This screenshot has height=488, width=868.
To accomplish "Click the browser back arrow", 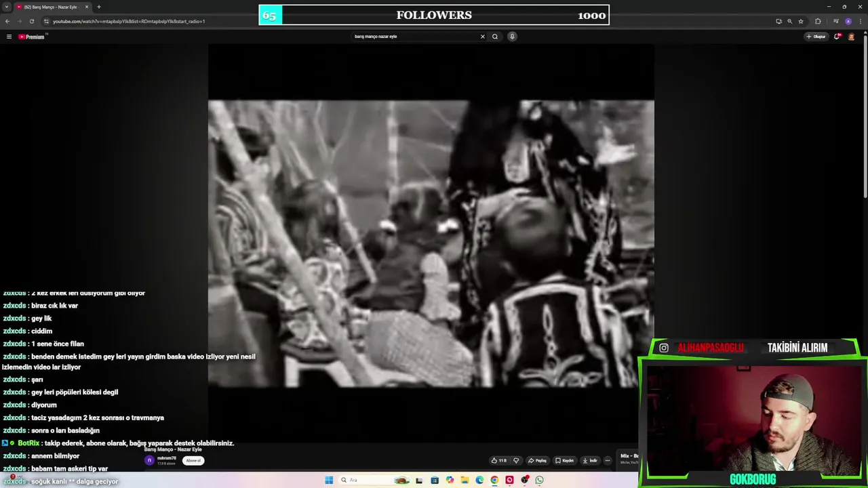I will coord(7,21).
